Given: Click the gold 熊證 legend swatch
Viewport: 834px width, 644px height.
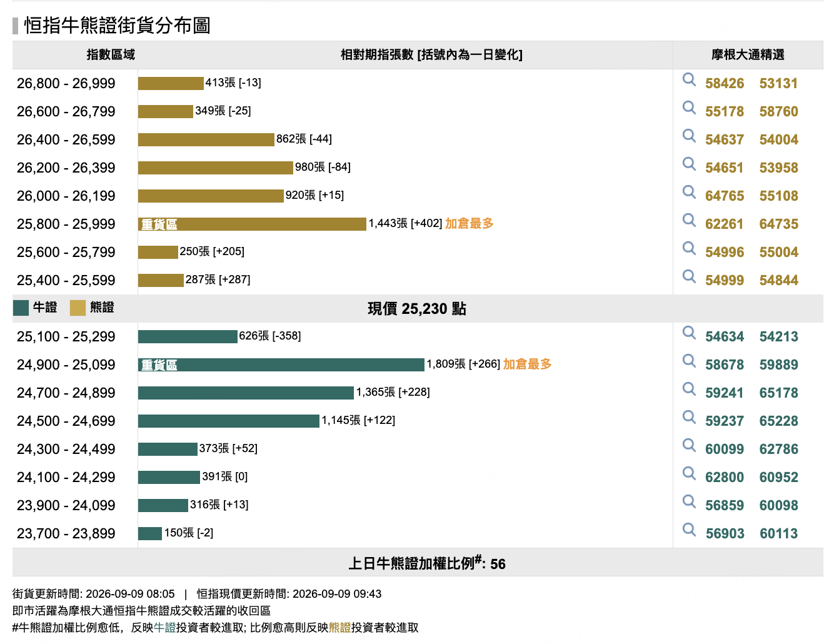Looking at the screenshot, I should pyautogui.click(x=78, y=308).
